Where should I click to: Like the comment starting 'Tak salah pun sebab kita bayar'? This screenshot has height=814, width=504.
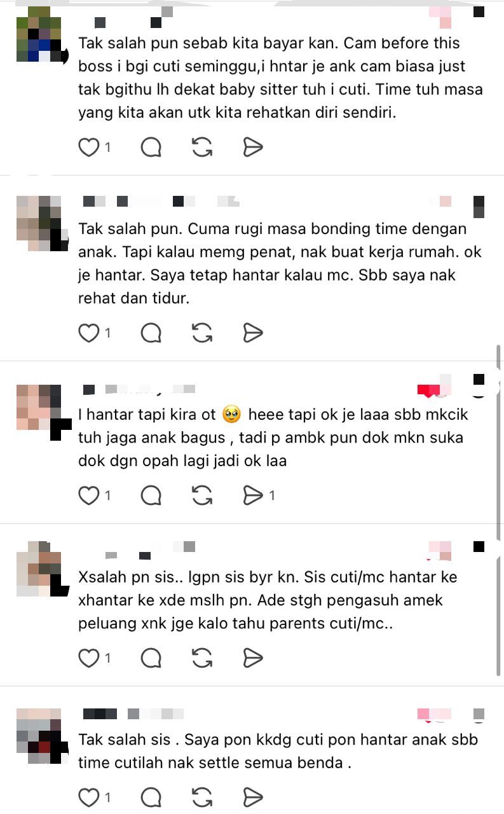[89, 148]
